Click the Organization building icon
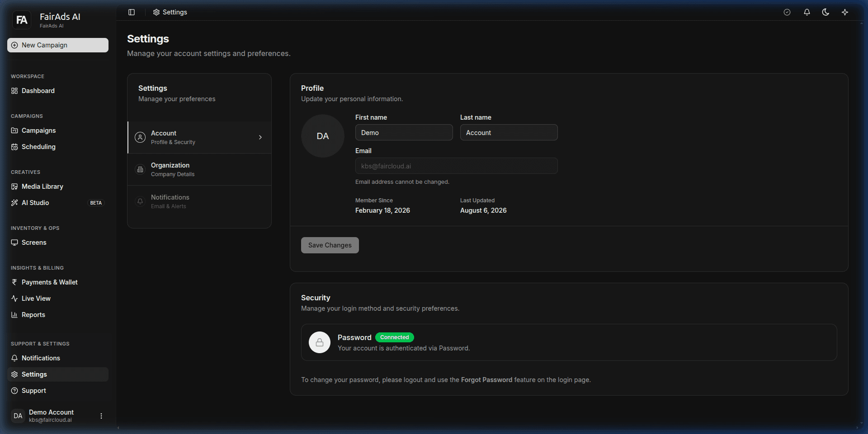The height and width of the screenshot is (434, 868). click(140, 169)
